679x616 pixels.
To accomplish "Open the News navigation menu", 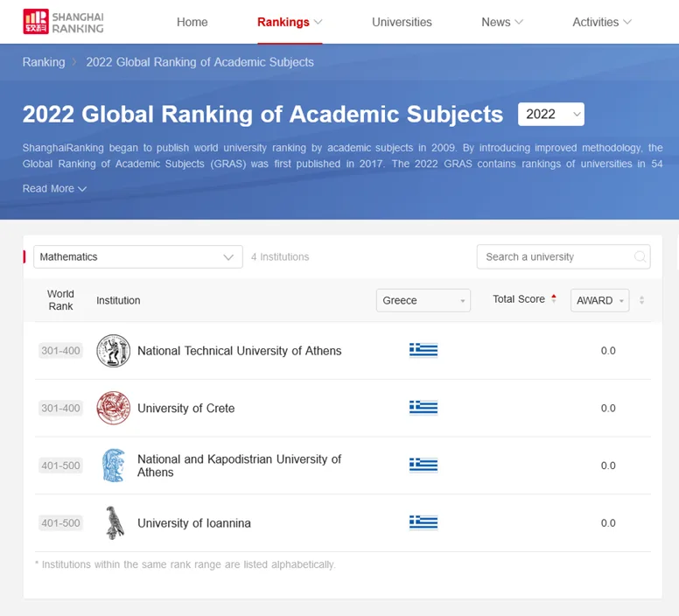I will pyautogui.click(x=502, y=22).
